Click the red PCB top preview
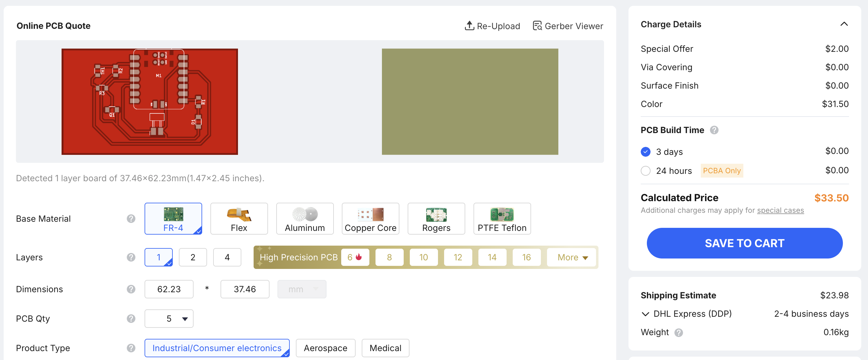The height and width of the screenshot is (360, 868). 149,101
